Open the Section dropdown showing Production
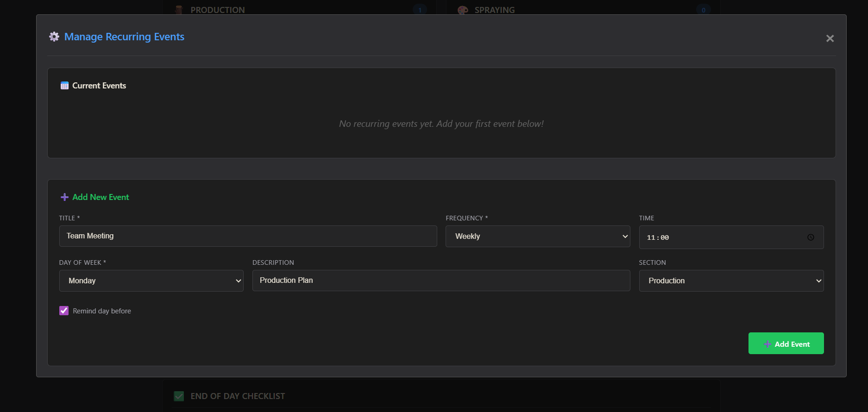The image size is (868, 412). click(x=731, y=281)
